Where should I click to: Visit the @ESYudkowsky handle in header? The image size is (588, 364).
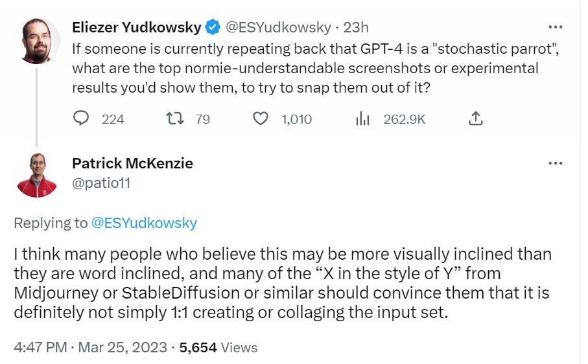277,27
